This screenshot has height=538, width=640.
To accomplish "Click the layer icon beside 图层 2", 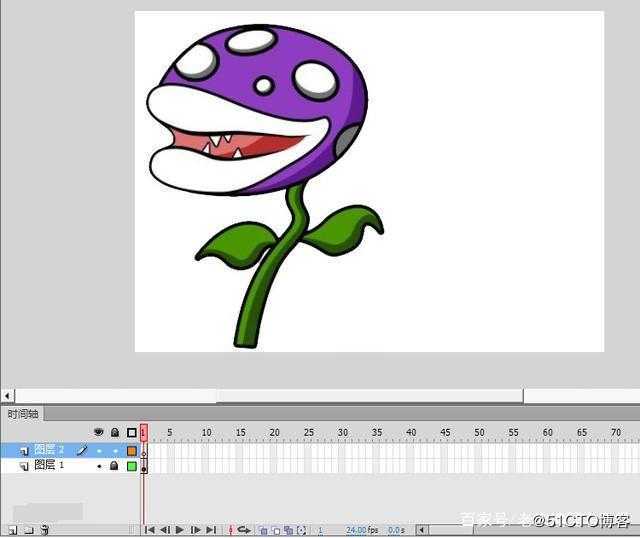I will [24, 451].
